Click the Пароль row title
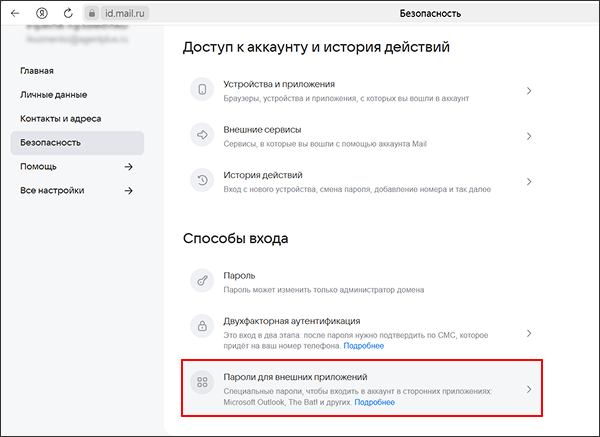This screenshot has width=600, height=437. pyautogui.click(x=239, y=276)
